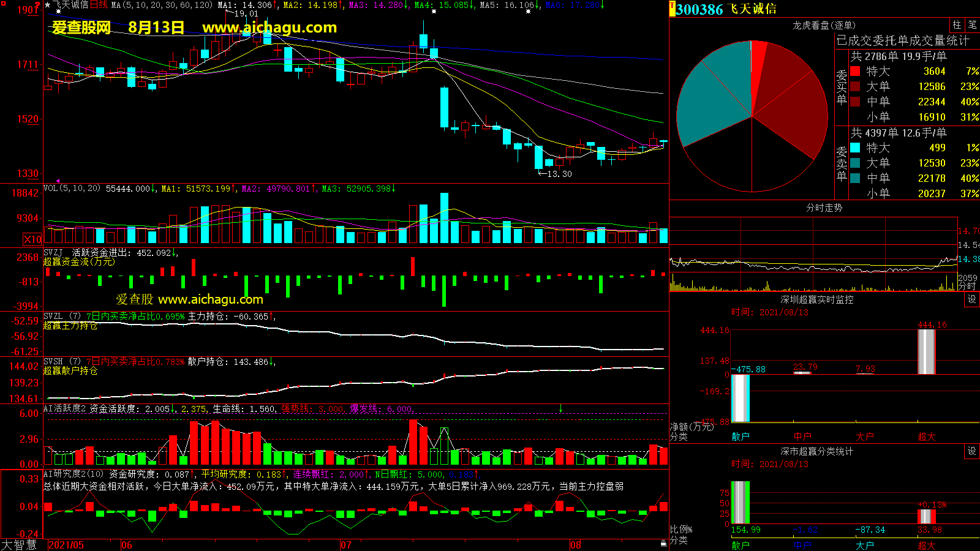Image resolution: width=980 pixels, height=551 pixels.
Task: Click the 大智慧 label at bottom-left
Action: [x=20, y=545]
